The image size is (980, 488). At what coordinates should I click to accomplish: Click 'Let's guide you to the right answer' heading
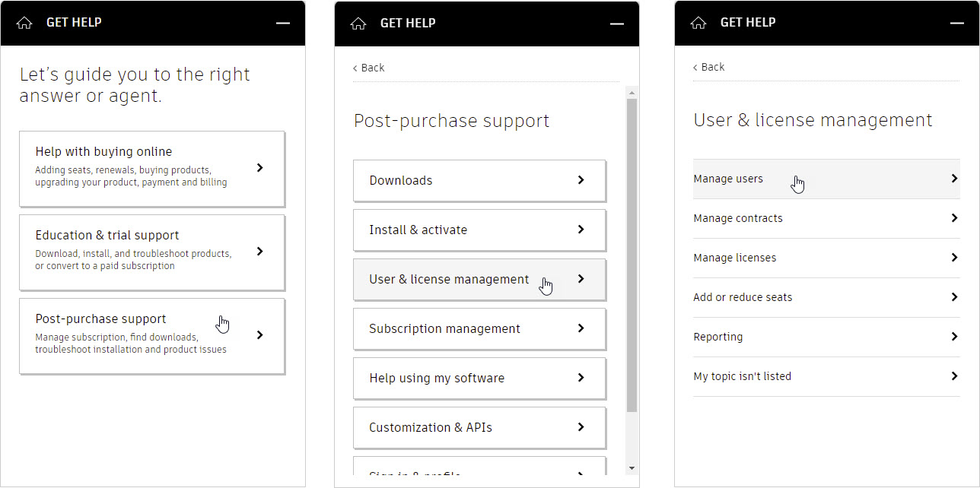(135, 85)
